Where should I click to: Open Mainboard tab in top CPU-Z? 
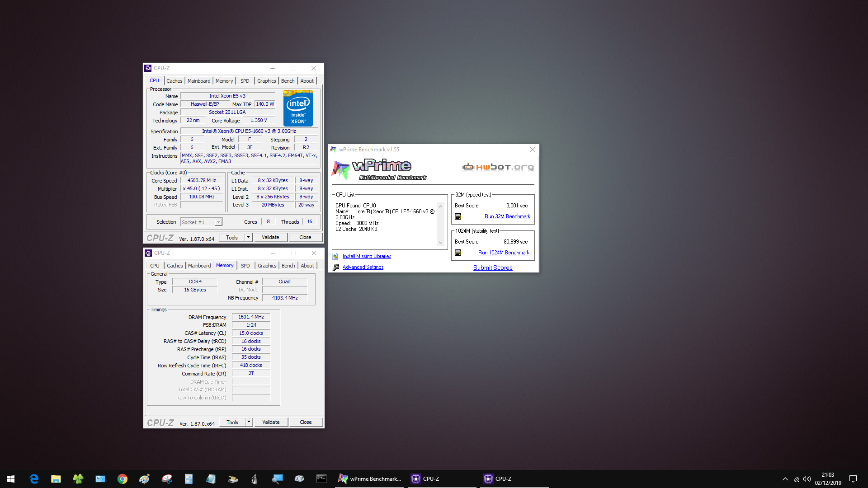199,81
